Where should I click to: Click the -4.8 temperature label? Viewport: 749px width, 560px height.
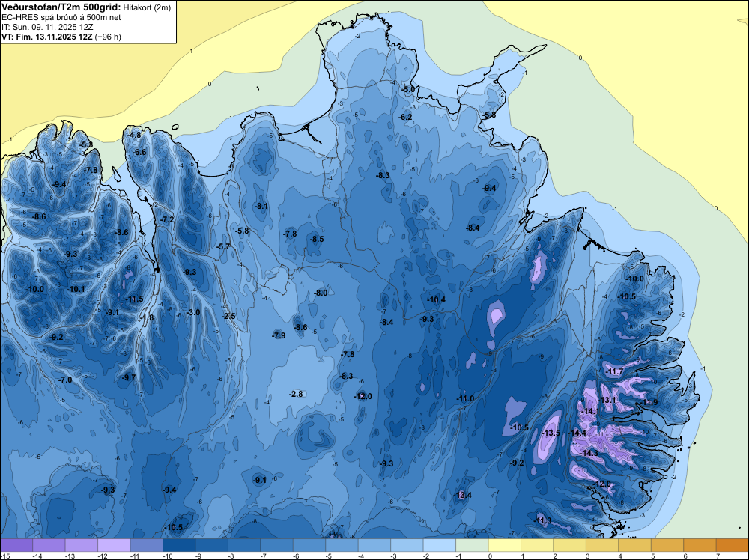click(x=134, y=135)
